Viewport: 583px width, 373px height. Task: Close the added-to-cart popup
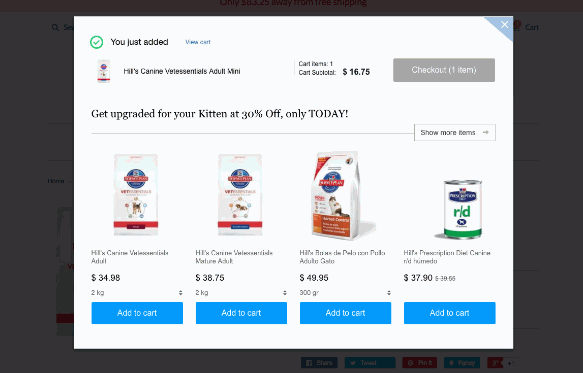[504, 25]
